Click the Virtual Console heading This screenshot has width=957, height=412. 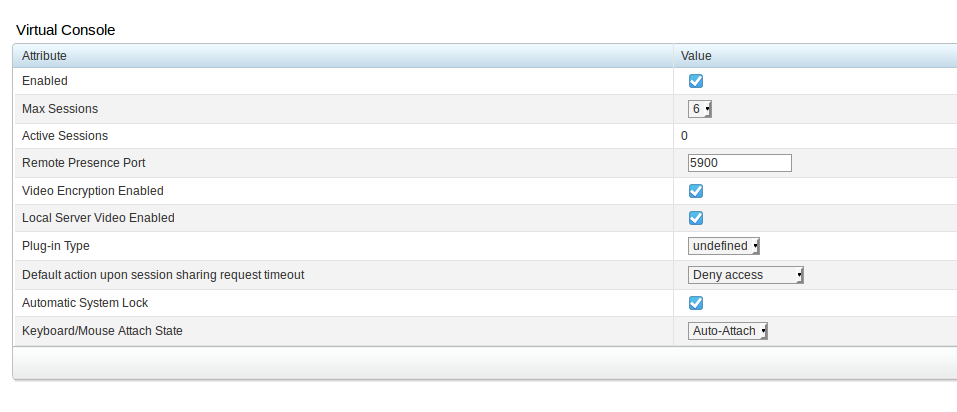click(65, 30)
